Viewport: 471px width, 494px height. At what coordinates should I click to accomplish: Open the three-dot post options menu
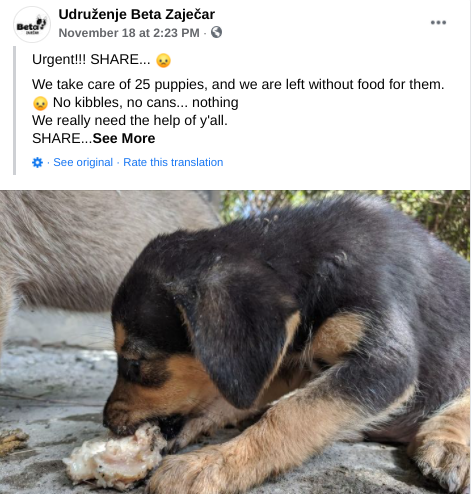[x=438, y=23]
